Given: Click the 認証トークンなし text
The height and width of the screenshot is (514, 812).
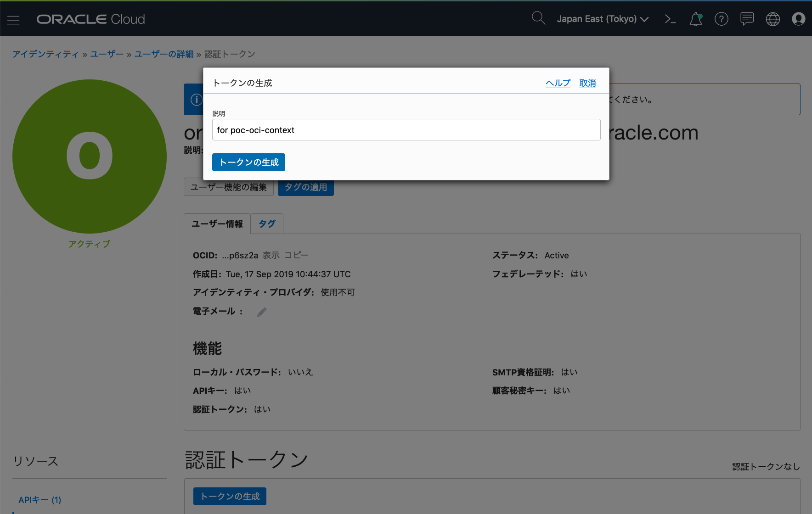Looking at the screenshot, I should [x=766, y=467].
